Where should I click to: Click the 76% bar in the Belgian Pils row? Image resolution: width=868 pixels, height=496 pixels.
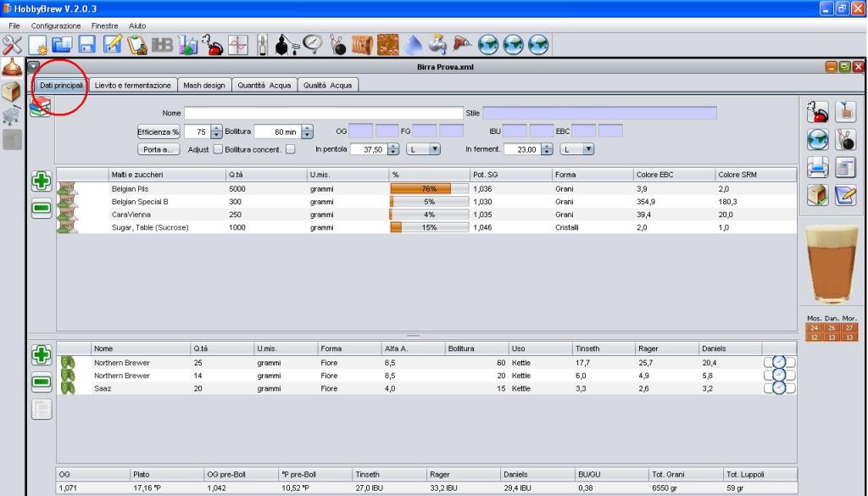click(x=430, y=189)
